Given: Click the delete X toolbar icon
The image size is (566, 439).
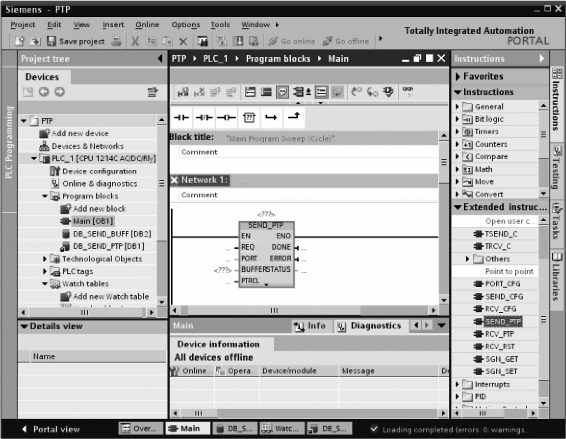Looking at the screenshot, I should (x=183, y=42).
